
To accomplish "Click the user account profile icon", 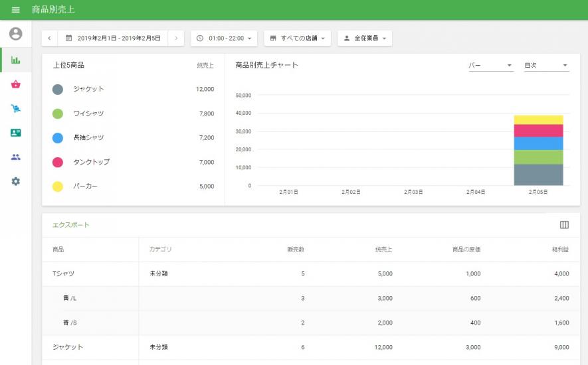I will (x=16, y=34).
